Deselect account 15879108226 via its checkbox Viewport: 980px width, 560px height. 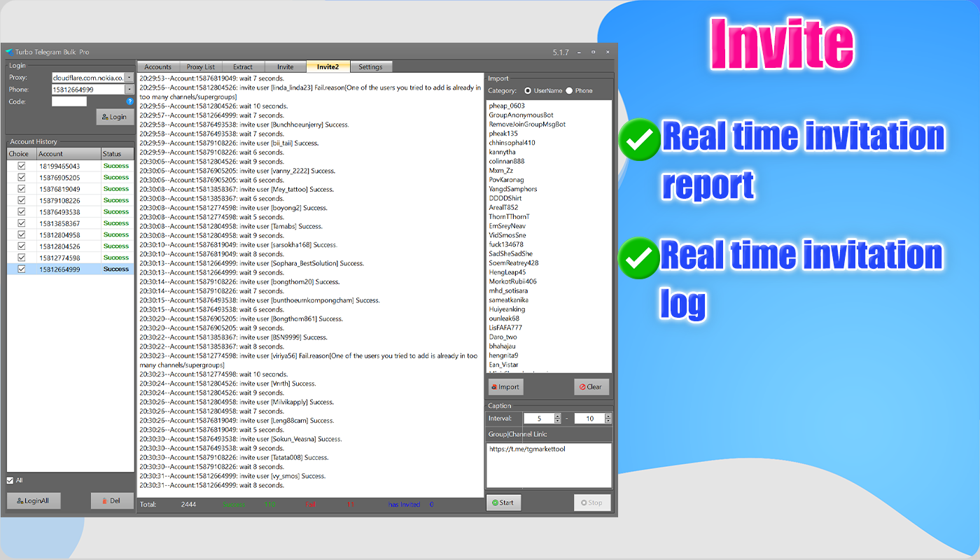[x=21, y=201]
